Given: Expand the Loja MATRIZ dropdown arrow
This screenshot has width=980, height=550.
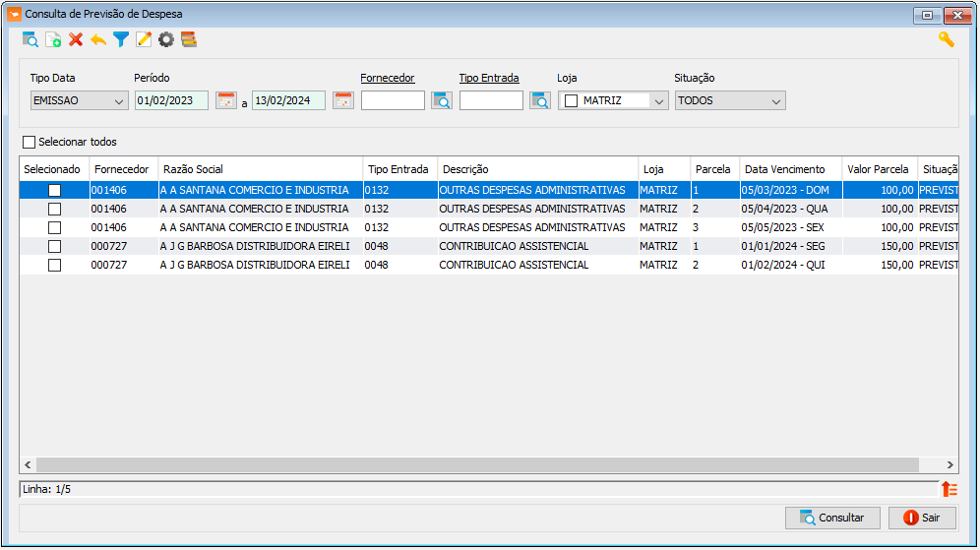Looking at the screenshot, I should pyautogui.click(x=659, y=101).
